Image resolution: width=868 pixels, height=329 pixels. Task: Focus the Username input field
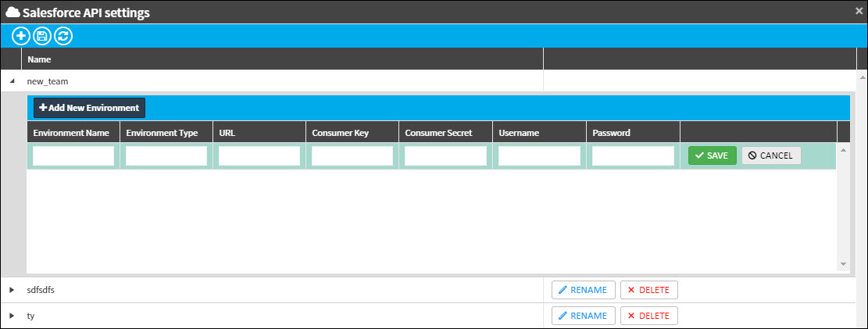(x=539, y=156)
